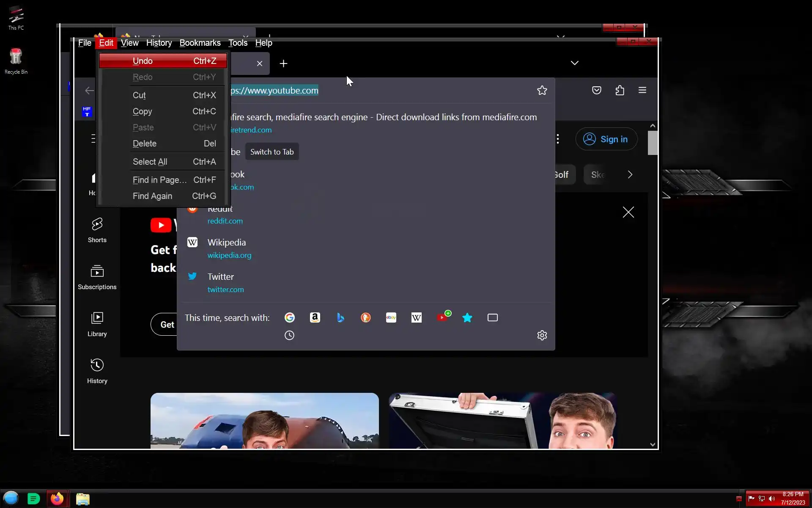Open the search settings gear icon
Image resolution: width=812 pixels, height=508 pixels.
tap(542, 335)
